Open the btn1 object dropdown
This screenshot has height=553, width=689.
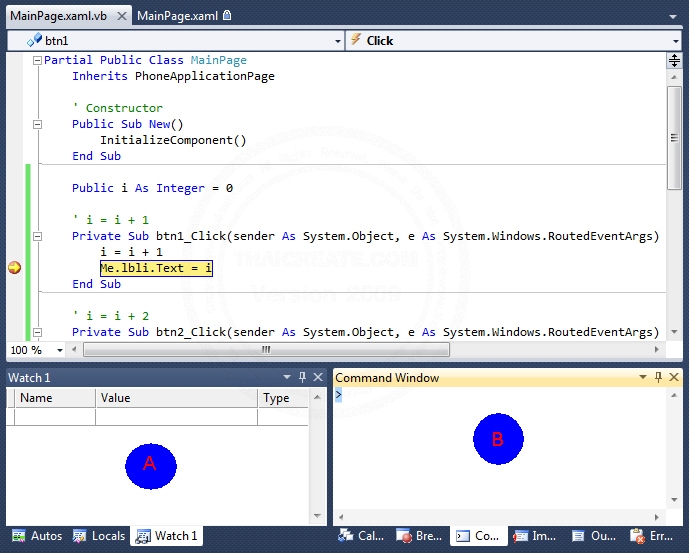(337, 41)
